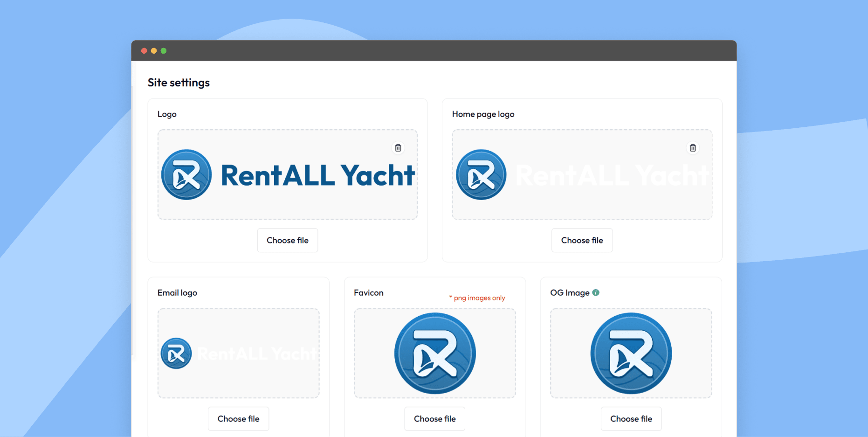Click the OG Image preview
Screen dimensions: 868x437
(631, 353)
